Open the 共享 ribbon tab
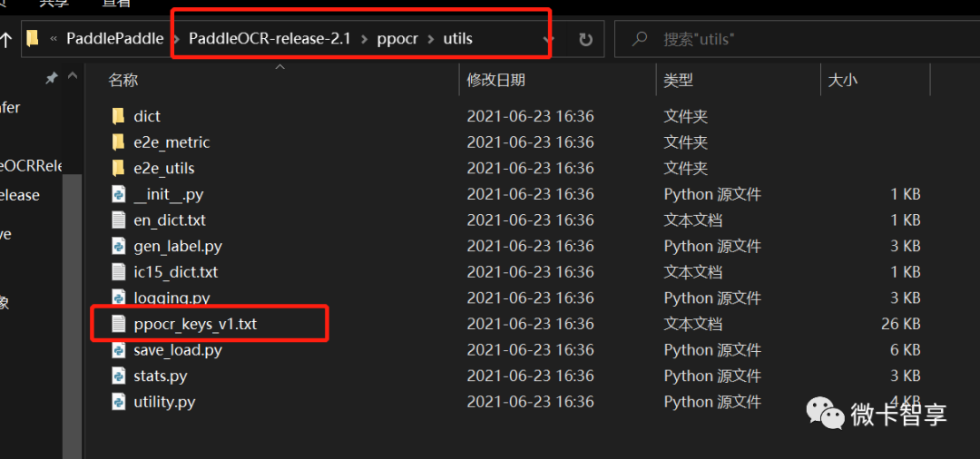This screenshot has height=459, width=980. click(55, 3)
